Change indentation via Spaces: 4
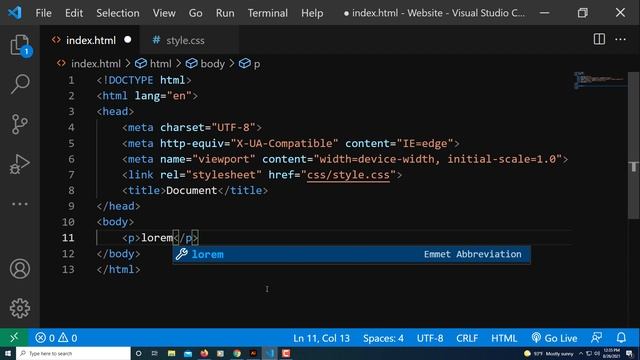 383,338
